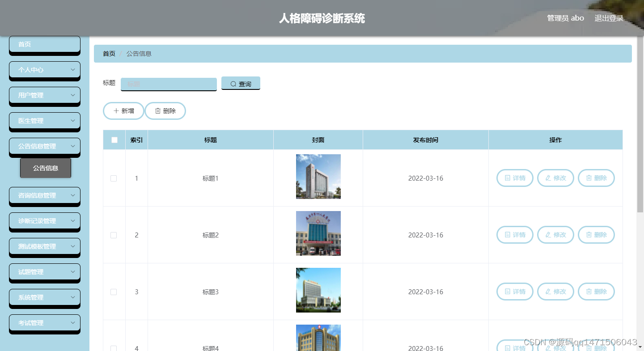Click the 2022-03-16 date in row 标题2
The image size is (644, 351).
pyautogui.click(x=426, y=235)
